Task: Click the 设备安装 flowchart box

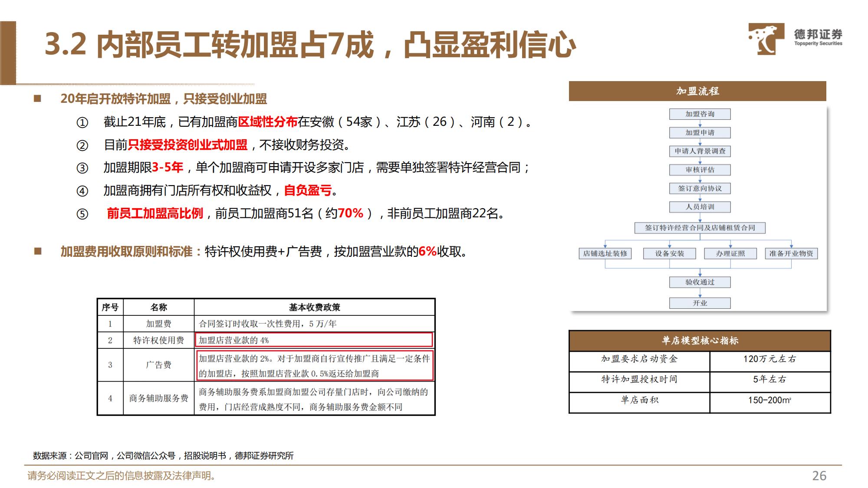Action: (x=669, y=253)
